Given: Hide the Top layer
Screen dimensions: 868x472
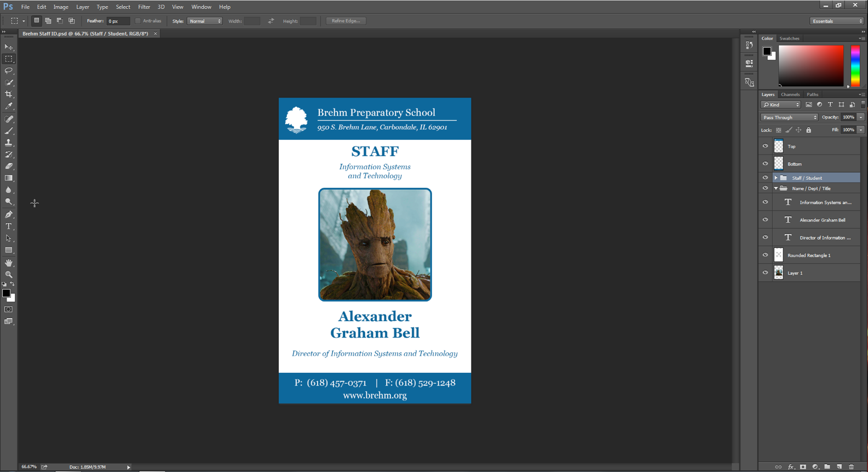Looking at the screenshot, I should point(765,146).
